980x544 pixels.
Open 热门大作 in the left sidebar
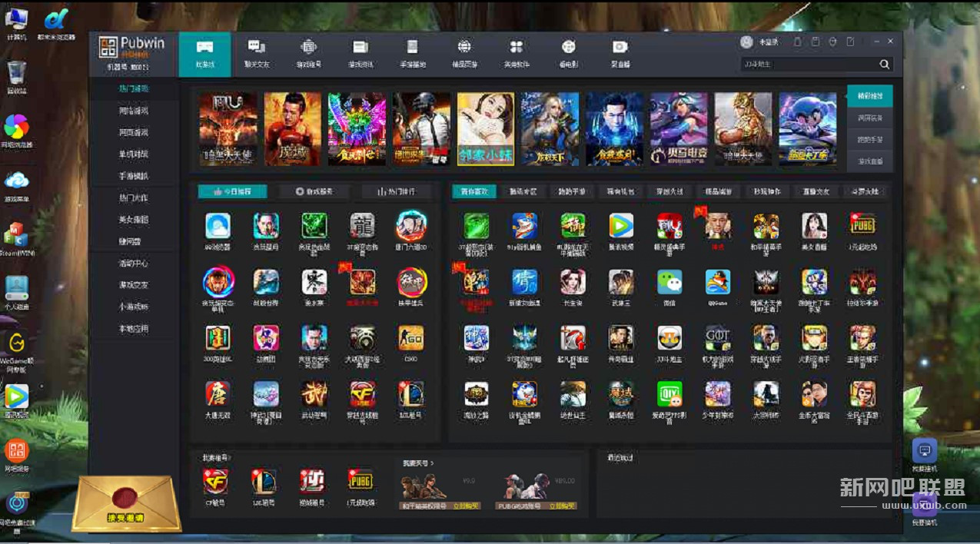point(134,197)
